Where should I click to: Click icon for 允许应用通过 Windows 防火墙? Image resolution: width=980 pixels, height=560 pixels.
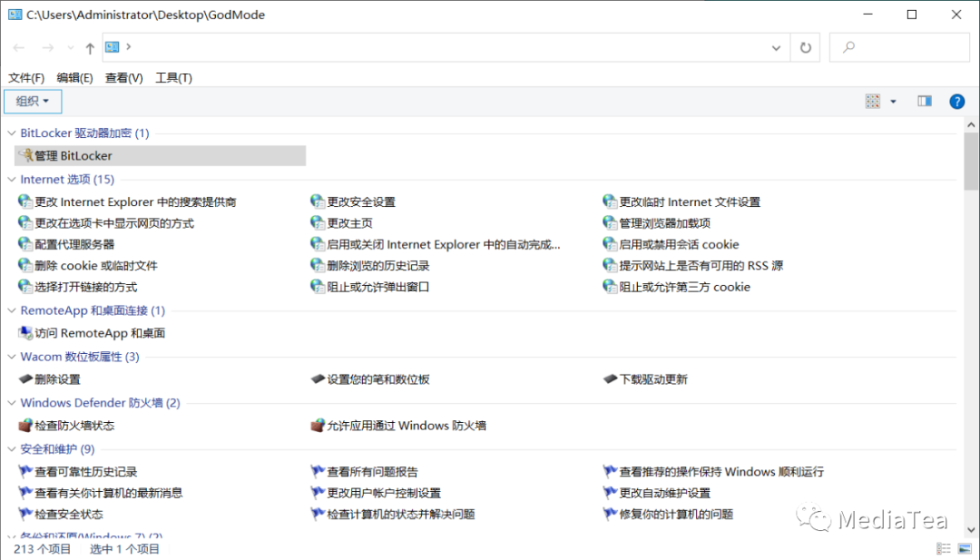(318, 425)
